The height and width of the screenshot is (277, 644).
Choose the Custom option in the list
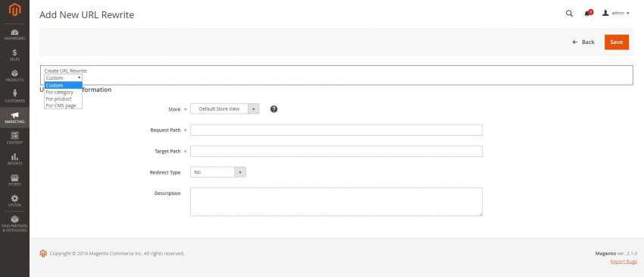point(63,85)
